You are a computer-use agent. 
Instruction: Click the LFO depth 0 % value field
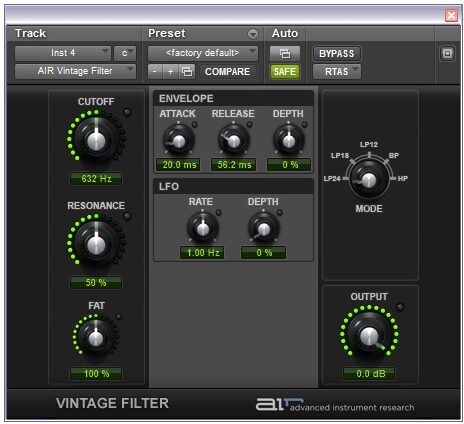264,253
